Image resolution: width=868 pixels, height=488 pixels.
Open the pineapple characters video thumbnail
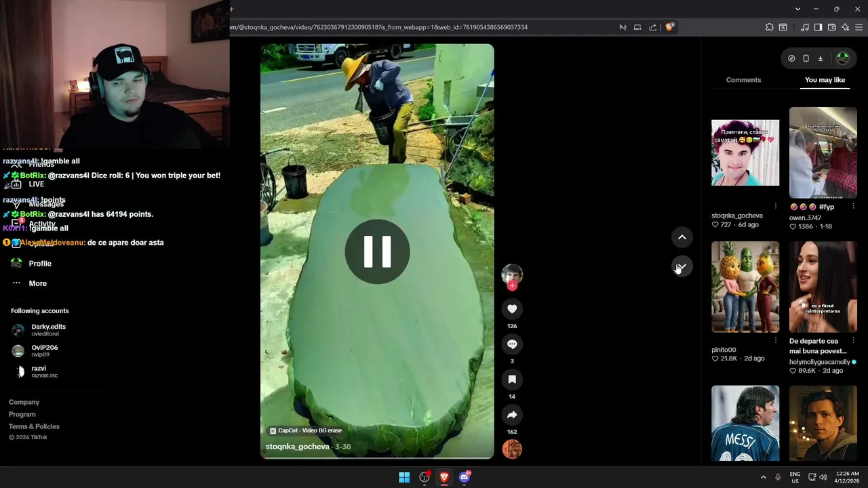[x=745, y=287]
